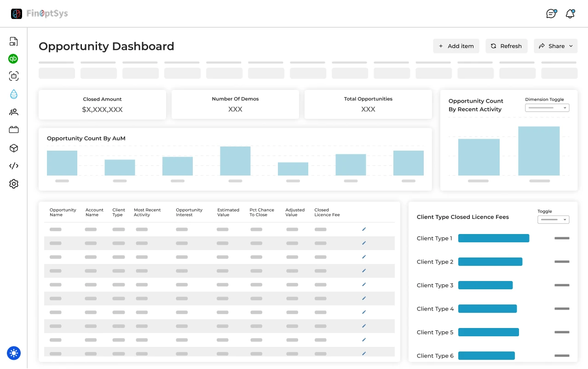Image resolution: width=588 pixels, height=369 pixels.
Task: Click the Pct Chance To Close column header
Action: click(x=262, y=212)
